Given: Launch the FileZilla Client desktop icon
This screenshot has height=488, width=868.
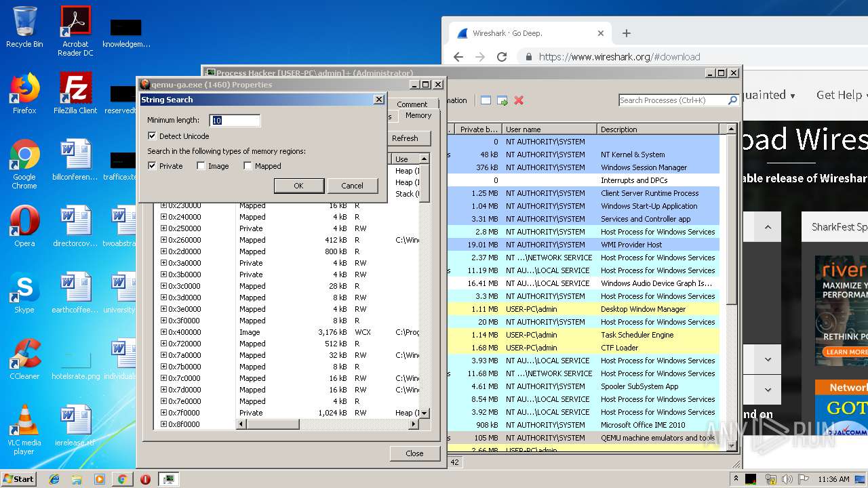Looking at the screenshot, I should tap(75, 94).
